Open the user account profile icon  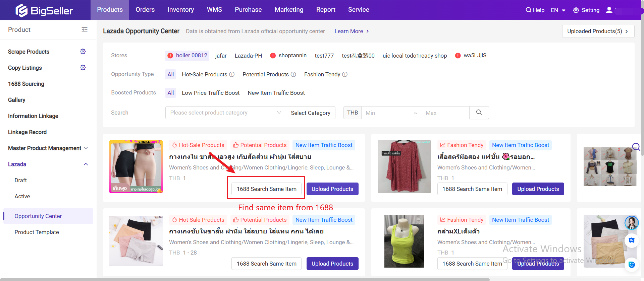pos(609,10)
